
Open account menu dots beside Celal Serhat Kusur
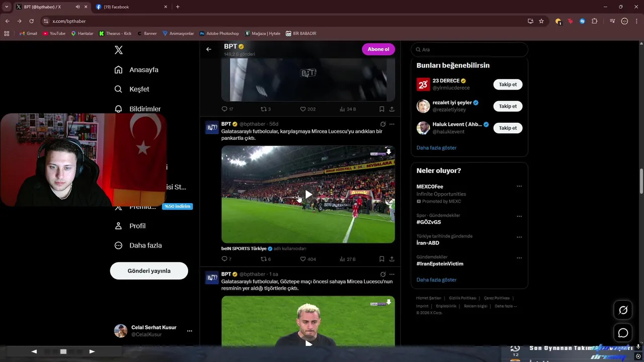(x=190, y=331)
